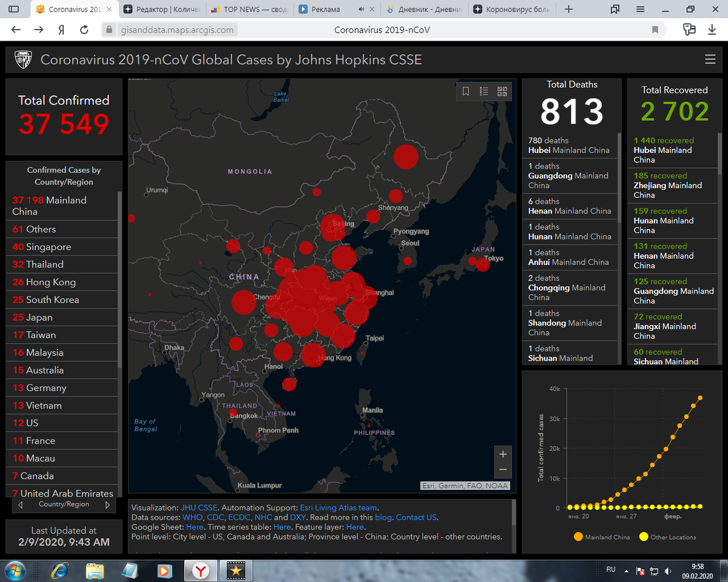Screen dimensions: 728x582
Task: Switch to the Короновирус browser tab
Action: click(x=513, y=9)
